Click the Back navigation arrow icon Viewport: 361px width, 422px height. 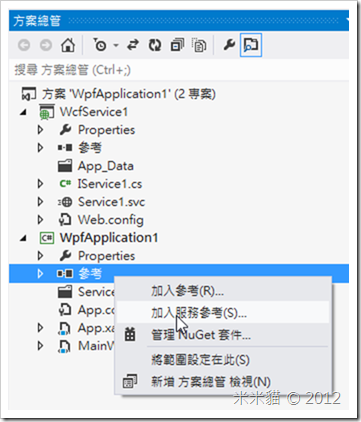(24, 45)
